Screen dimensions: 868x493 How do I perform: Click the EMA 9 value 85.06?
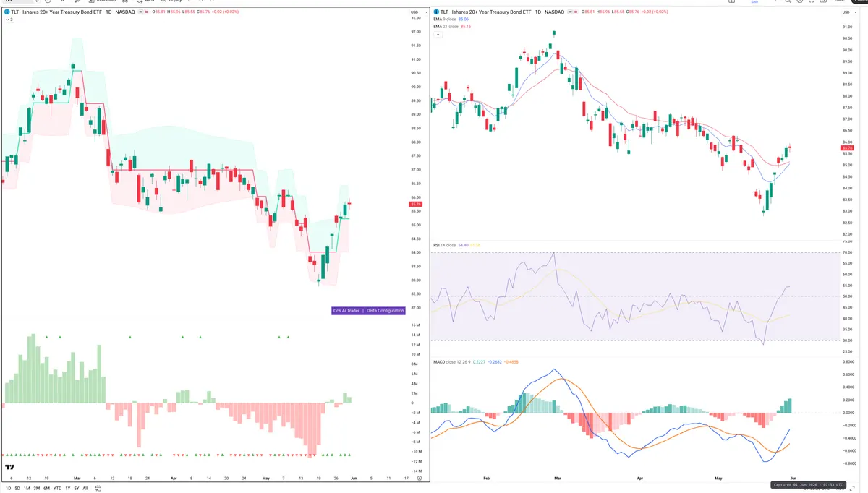pos(465,20)
